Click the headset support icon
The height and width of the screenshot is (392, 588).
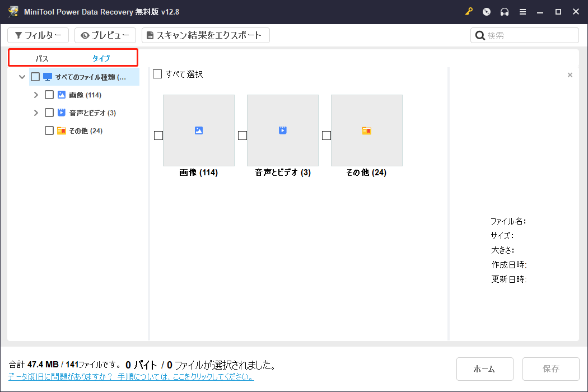click(505, 11)
